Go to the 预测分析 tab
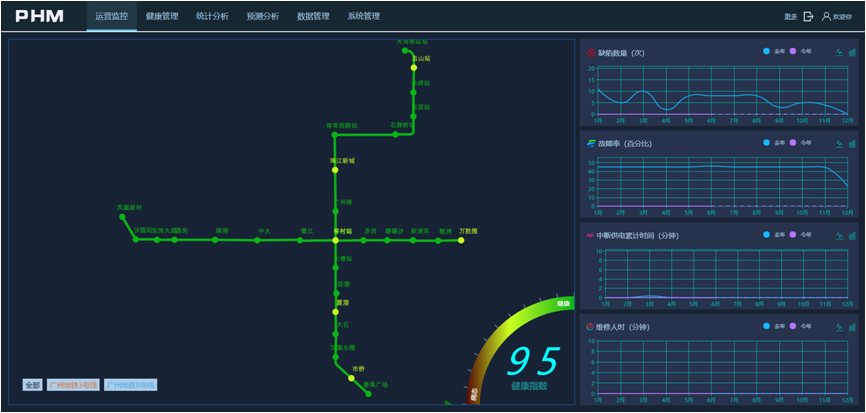The height and width of the screenshot is (413, 866). point(262,16)
